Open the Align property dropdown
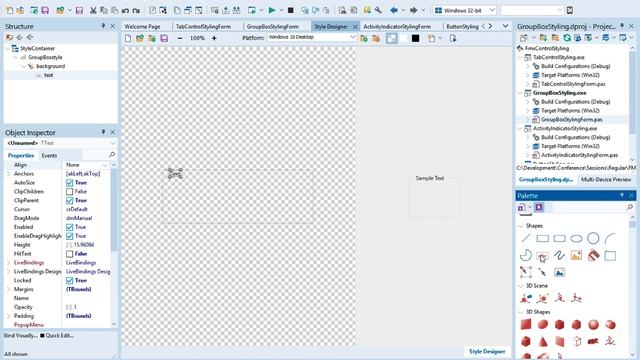 [105, 165]
